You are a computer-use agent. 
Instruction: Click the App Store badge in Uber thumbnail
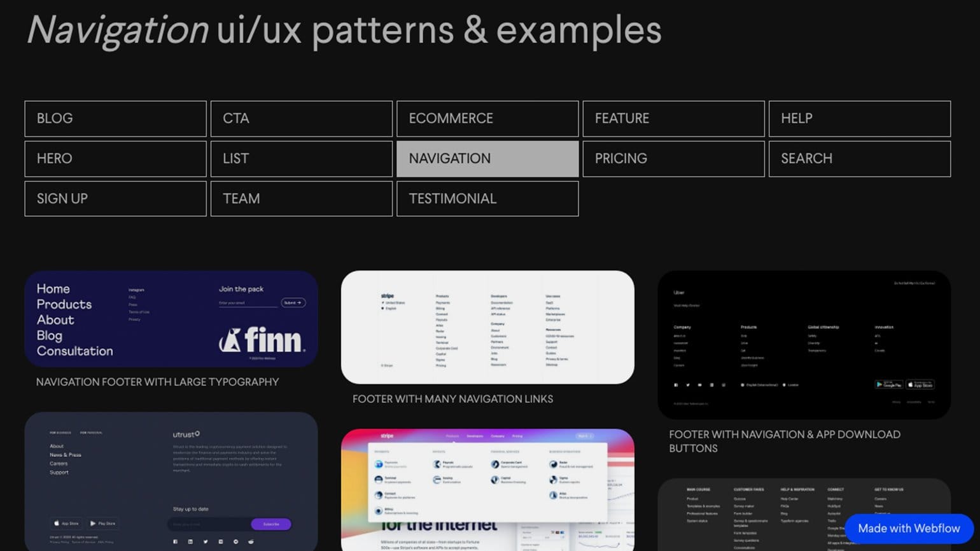pyautogui.click(x=920, y=384)
